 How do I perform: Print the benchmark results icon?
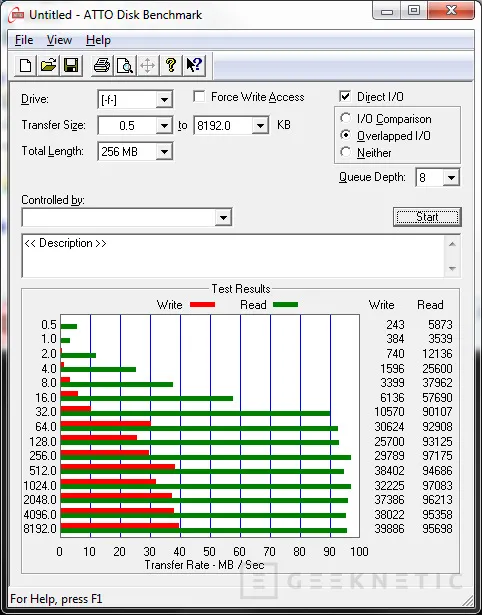point(102,65)
